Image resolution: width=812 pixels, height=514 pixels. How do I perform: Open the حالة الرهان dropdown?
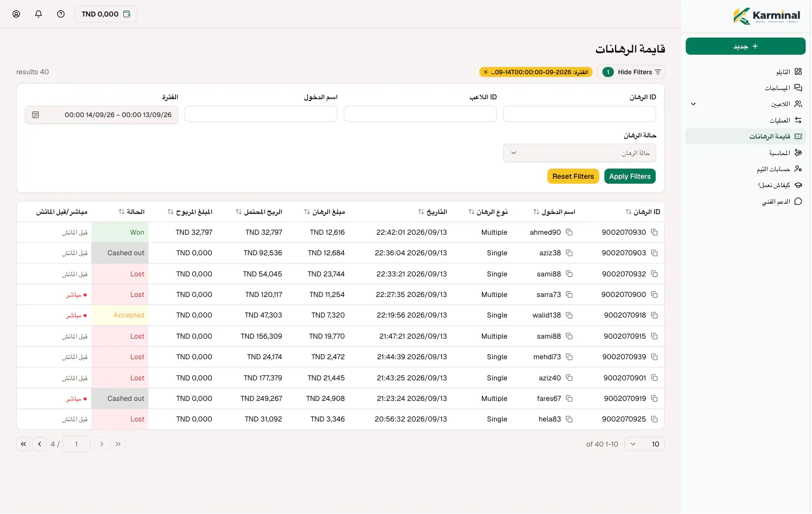point(580,153)
